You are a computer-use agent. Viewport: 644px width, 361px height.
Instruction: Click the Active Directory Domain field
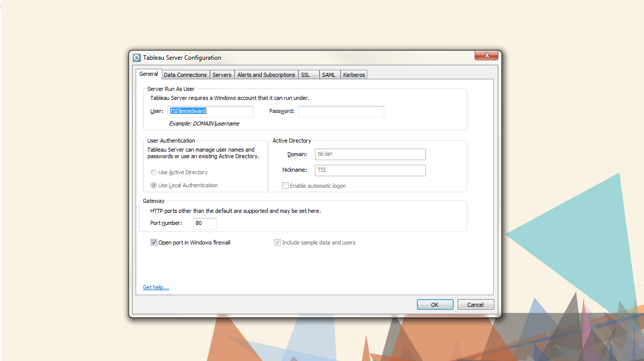click(x=370, y=154)
